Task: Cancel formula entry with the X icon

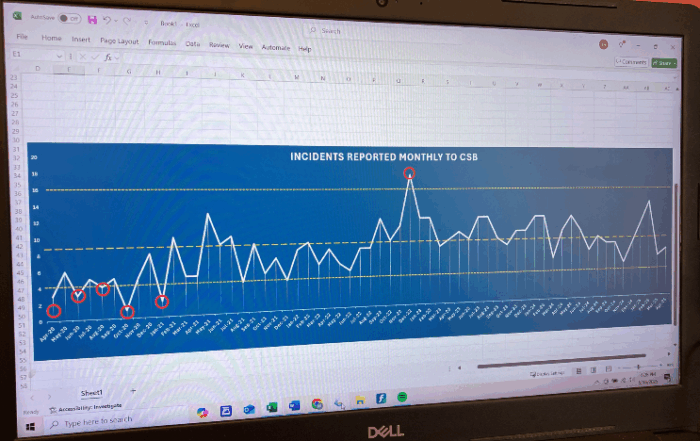Action: 83,57
